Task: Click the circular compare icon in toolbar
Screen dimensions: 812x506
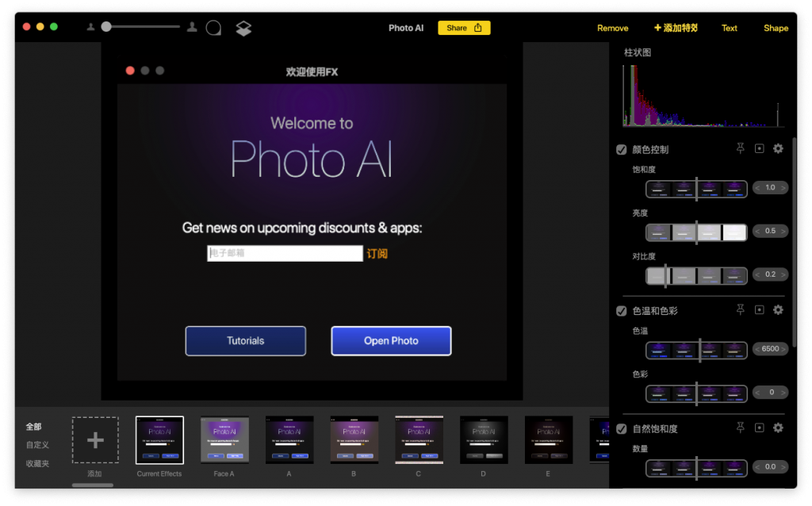Action: pyautogui.click(x=213, y=28)
